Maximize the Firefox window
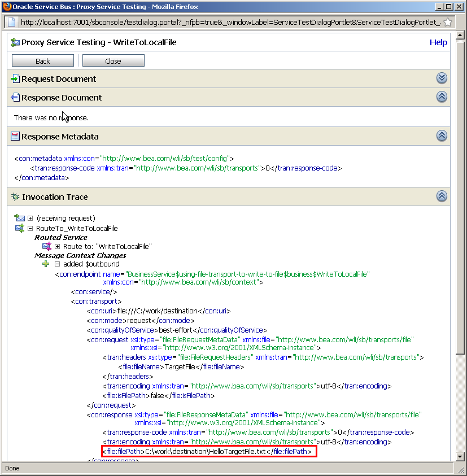The width and height of the screenshot is (467, 476). pos(449,6)
